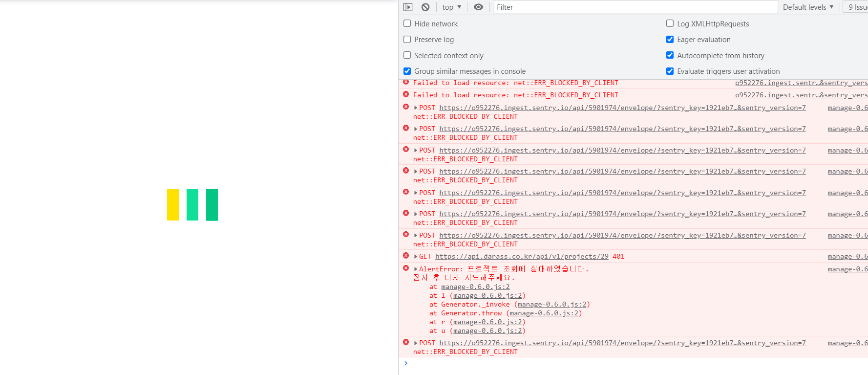Screen dimensions: 868x375
Task: Clear the console with the ban icon
Action: coord(425,7)
